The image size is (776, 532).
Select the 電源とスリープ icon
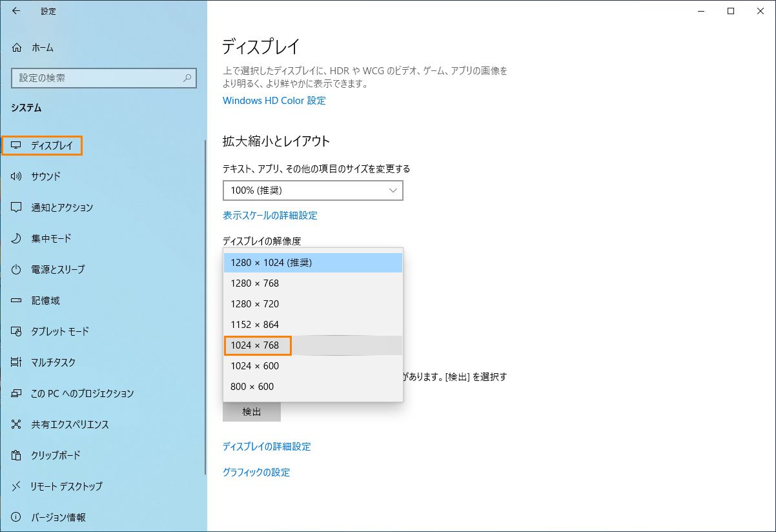tap(17, 269)
